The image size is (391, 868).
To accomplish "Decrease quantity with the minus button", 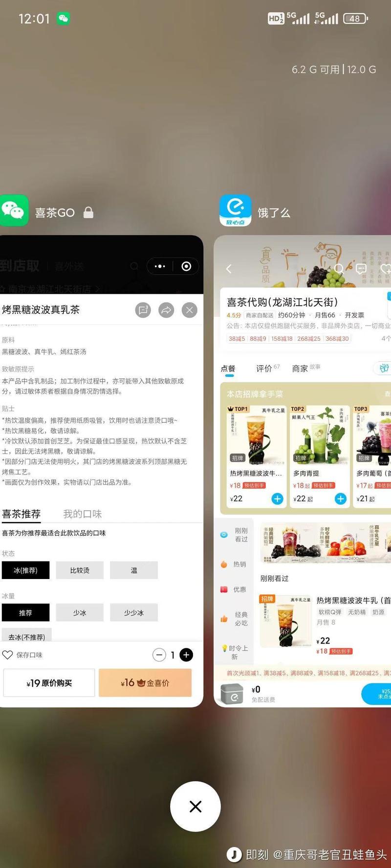I will [159, 655].
